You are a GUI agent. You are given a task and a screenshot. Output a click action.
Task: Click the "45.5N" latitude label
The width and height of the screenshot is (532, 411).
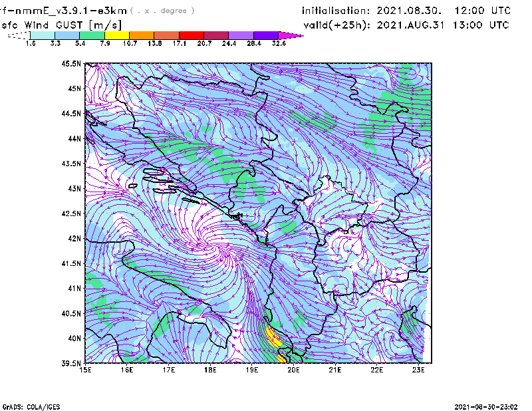(x=71, y=63)
